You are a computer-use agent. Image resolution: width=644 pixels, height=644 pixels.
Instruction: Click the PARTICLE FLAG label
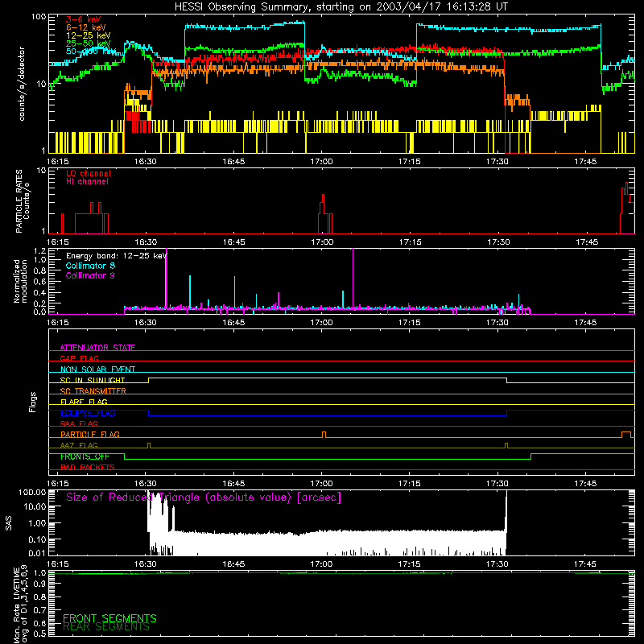89,434
